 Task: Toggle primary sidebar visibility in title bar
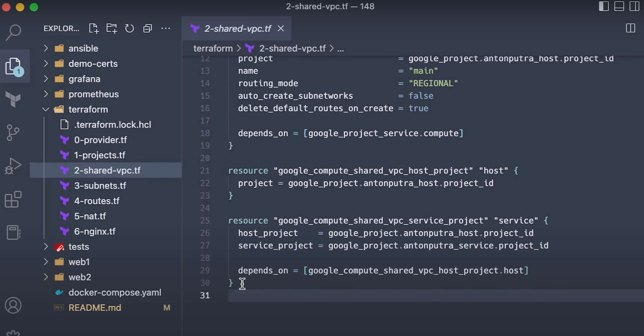[604, 6]
